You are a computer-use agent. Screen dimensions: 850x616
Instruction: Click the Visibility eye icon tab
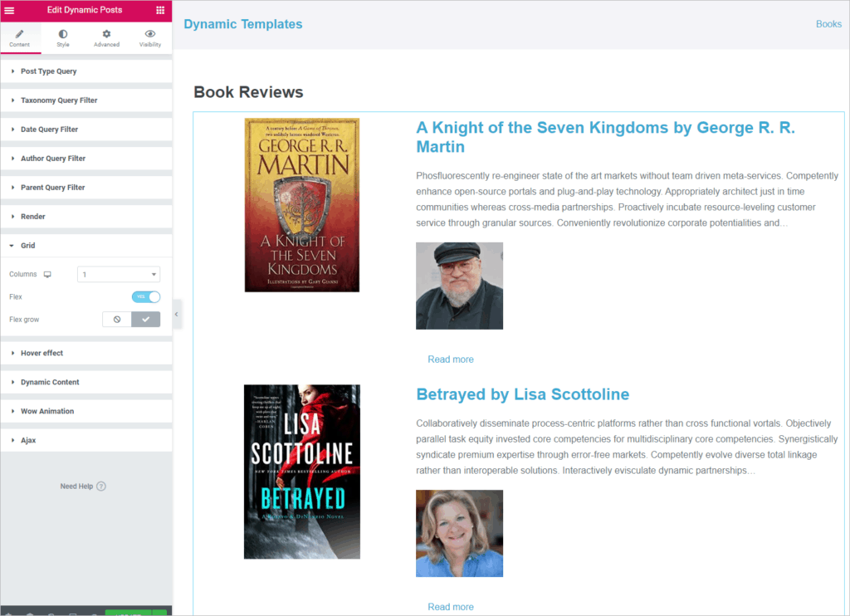(x=150, y=38)
